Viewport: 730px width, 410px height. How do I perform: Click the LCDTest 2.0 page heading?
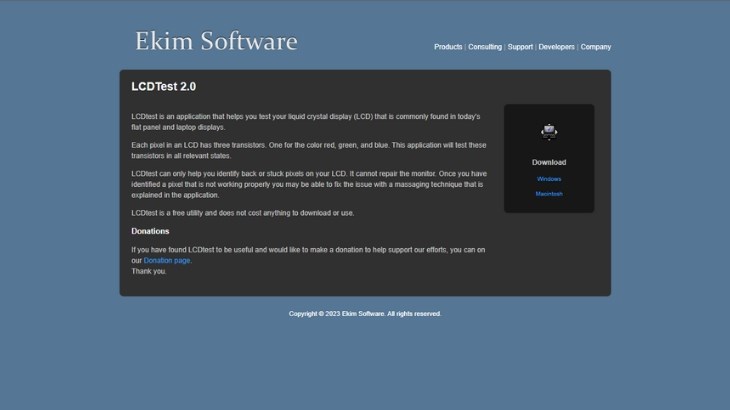(x=164, y=87)
